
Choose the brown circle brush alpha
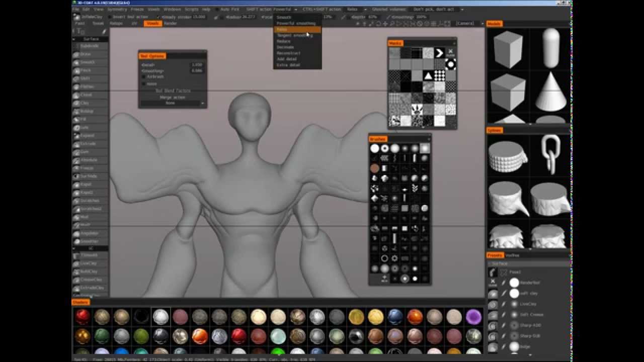375,168
